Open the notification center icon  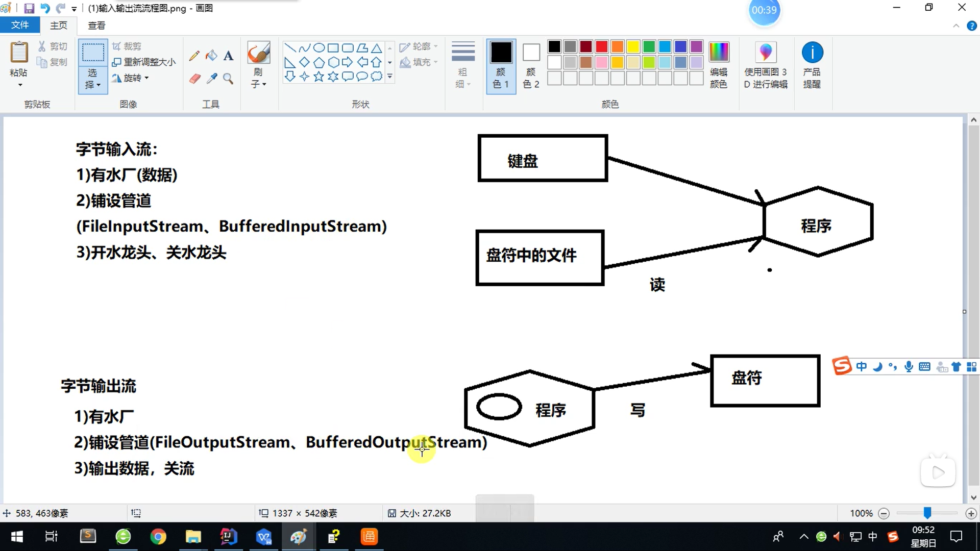[956, 537]
